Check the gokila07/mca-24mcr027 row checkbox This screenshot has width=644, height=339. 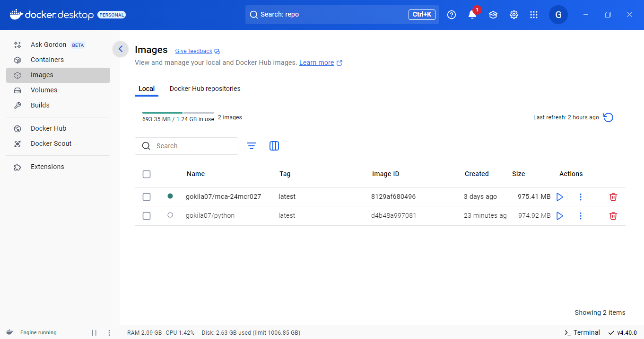click(147, 197)
